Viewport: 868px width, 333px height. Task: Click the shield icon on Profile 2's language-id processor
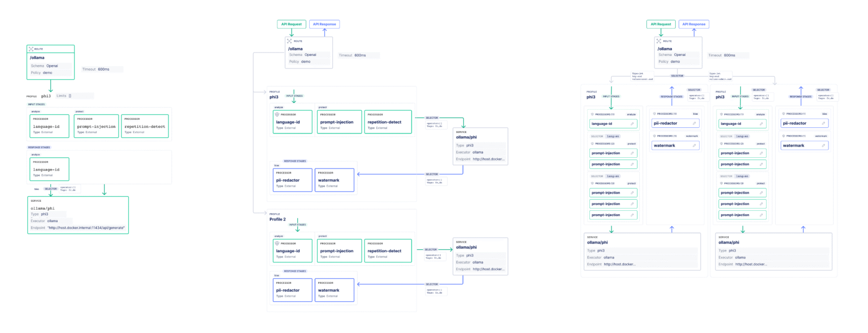pos(276,243)
